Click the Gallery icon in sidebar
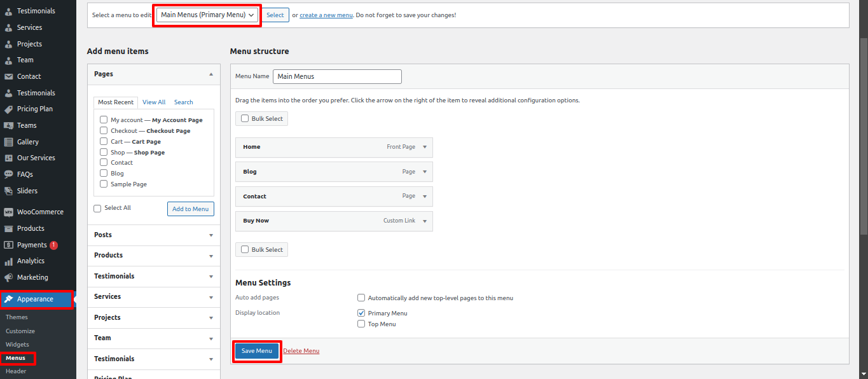This screenshot has height=379, width=868. click(x=9, y=142)
